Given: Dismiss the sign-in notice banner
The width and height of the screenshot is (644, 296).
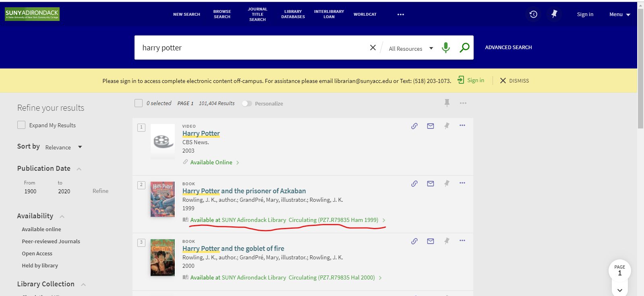Looking at the screenshot, I should pyautogui.click(x=514, y=81).
